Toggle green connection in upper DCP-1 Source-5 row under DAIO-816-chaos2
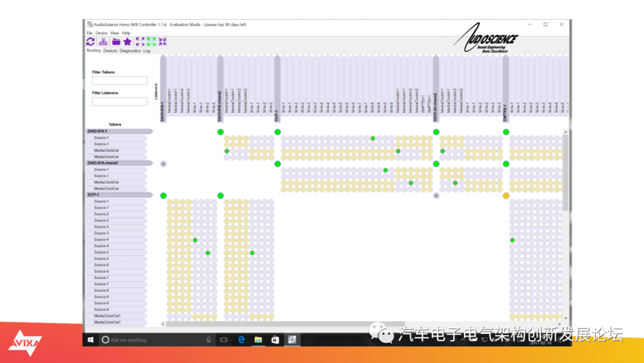Screen dimensions: 644x363 pyautogui.click(x=252, y=253)
